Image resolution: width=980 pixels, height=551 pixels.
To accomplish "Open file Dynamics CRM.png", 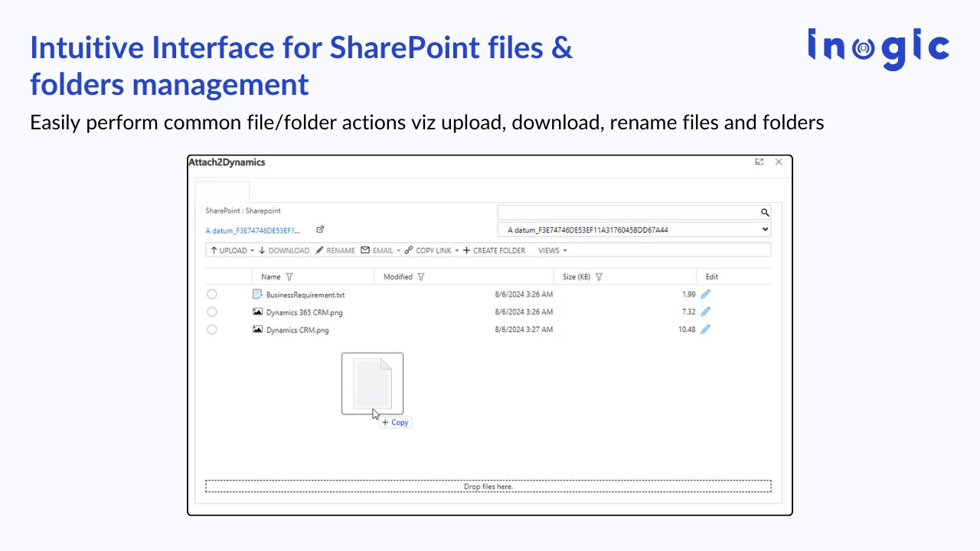I will point(298,331).
